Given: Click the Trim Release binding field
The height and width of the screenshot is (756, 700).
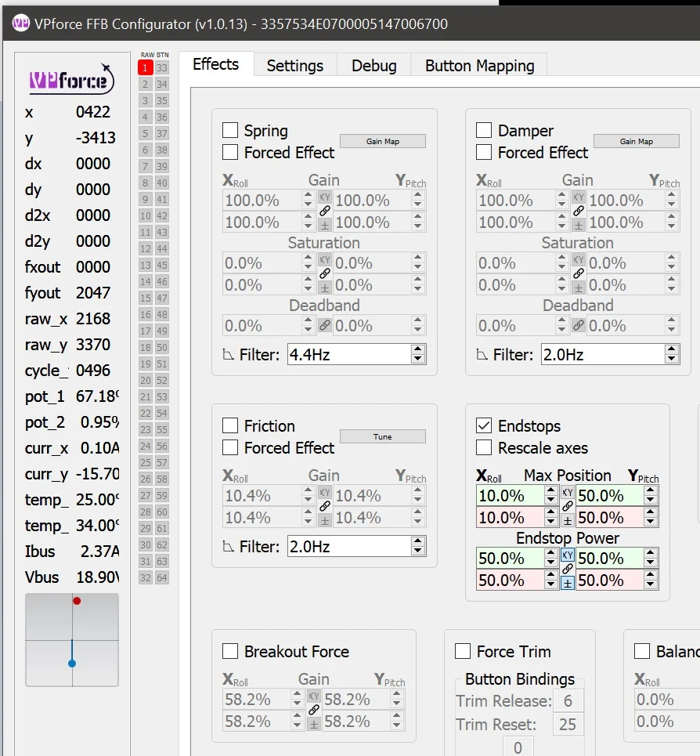Looking at the screenshot, I should pyautogui.click(x=568, y=700).
